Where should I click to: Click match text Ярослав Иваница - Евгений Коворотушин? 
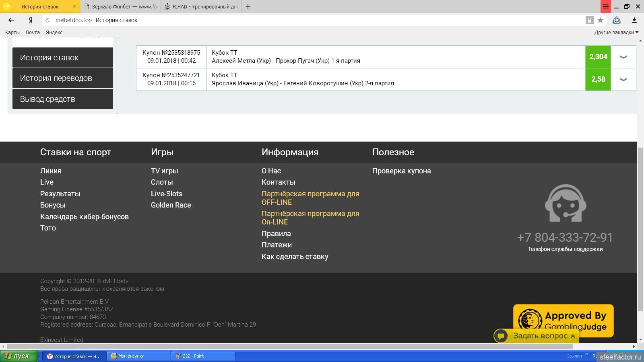pyautogui.click(x=303, y=83)
